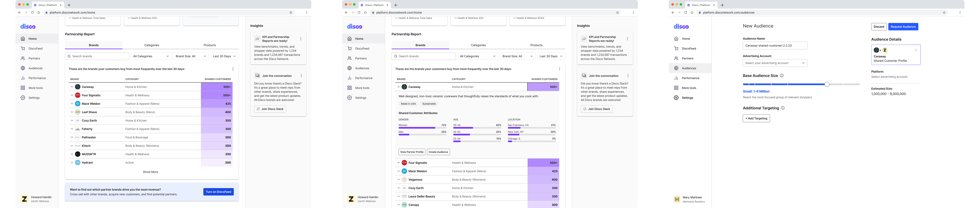
Task: Click Join Disco Slack in the left window
Action: pyautogui.click(x=270, y=109)
